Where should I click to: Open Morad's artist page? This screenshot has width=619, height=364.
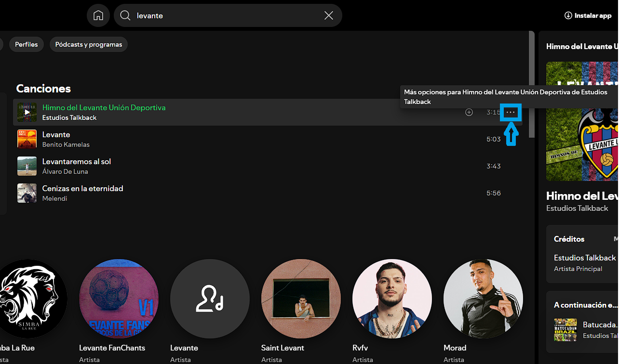(x=483, y=299)
